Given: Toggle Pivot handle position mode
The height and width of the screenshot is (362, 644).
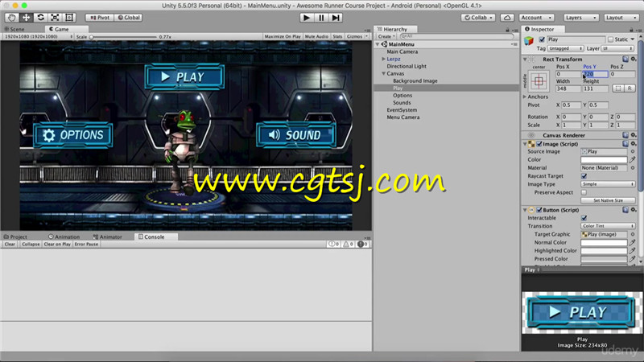Looking at the screenshot, I should (x=99, y=18).
